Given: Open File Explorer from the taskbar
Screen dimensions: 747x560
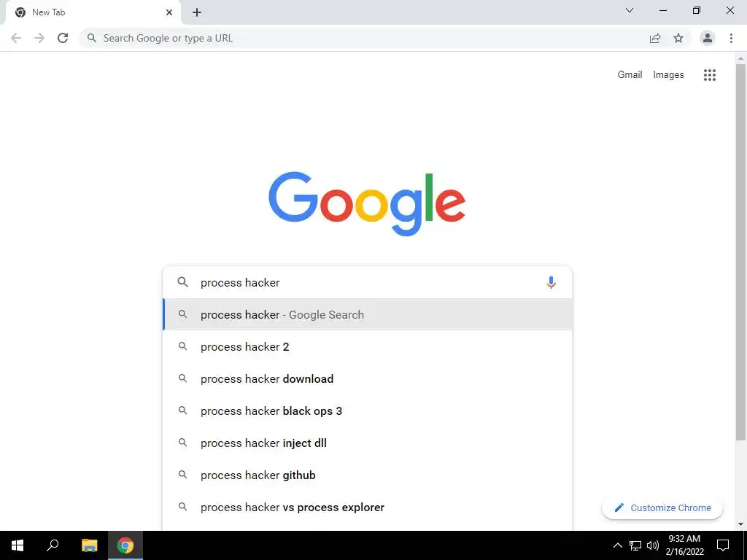Looking at the screenshot, I should (x=89, y=545).
